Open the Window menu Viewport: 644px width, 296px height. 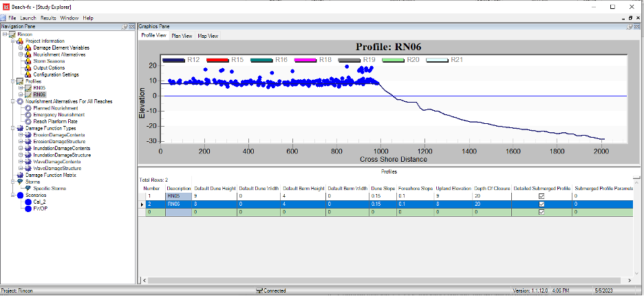[x=69, y=18]
